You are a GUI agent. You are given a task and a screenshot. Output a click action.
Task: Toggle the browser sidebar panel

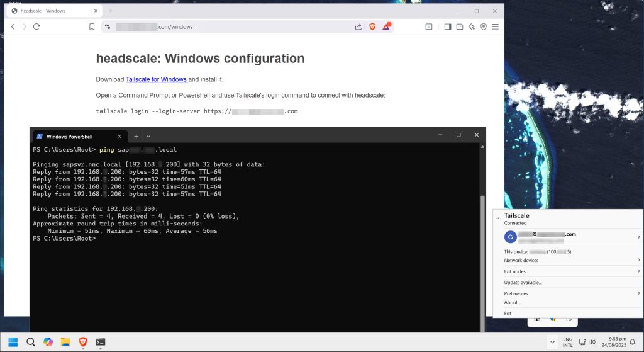pyautogui.click(x=448, y=26)
